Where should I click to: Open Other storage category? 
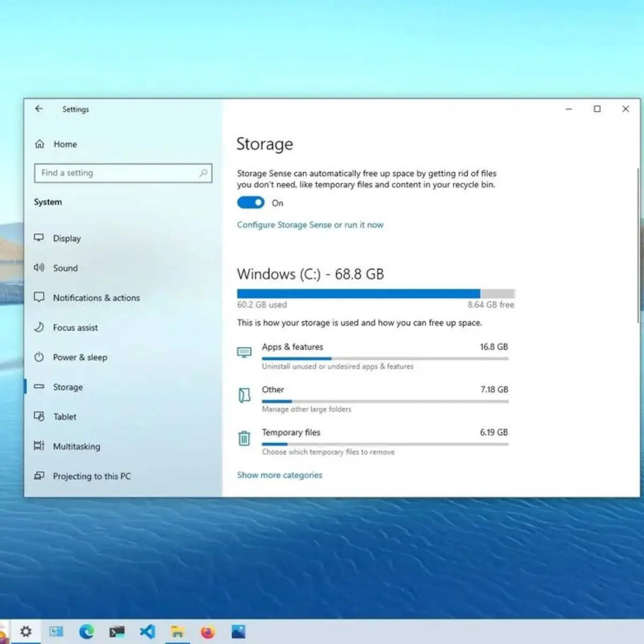click(x=373, y=399)
